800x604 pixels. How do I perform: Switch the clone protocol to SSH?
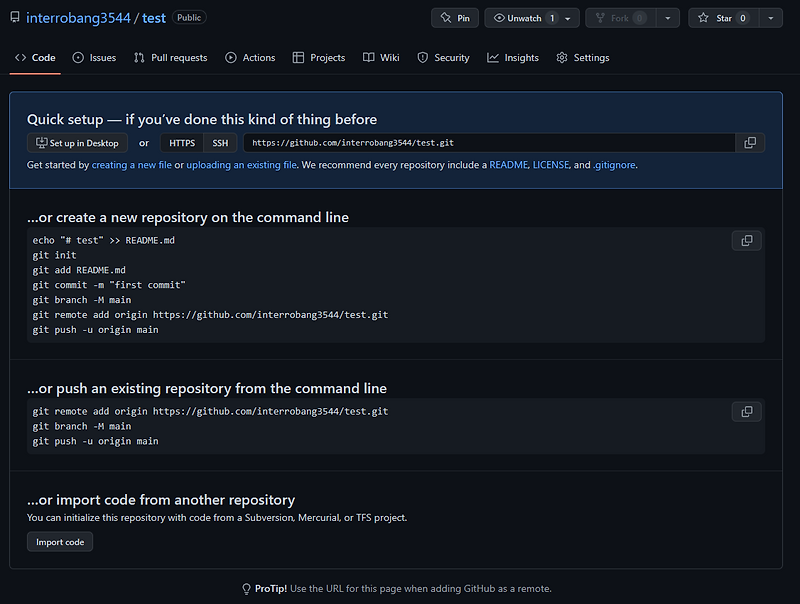point(220,142)
